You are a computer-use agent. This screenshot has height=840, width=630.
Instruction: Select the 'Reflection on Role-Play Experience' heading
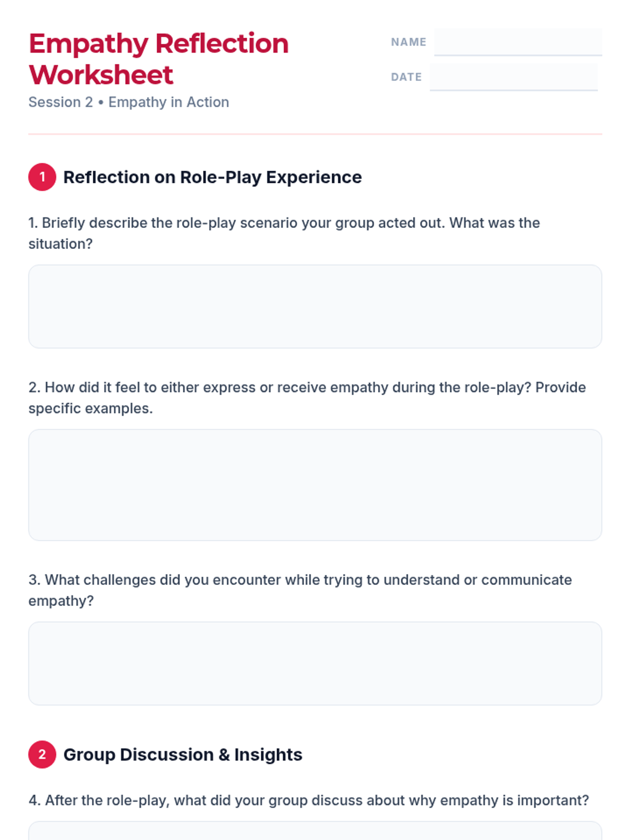pyautogui.click(x=212, y=177)
